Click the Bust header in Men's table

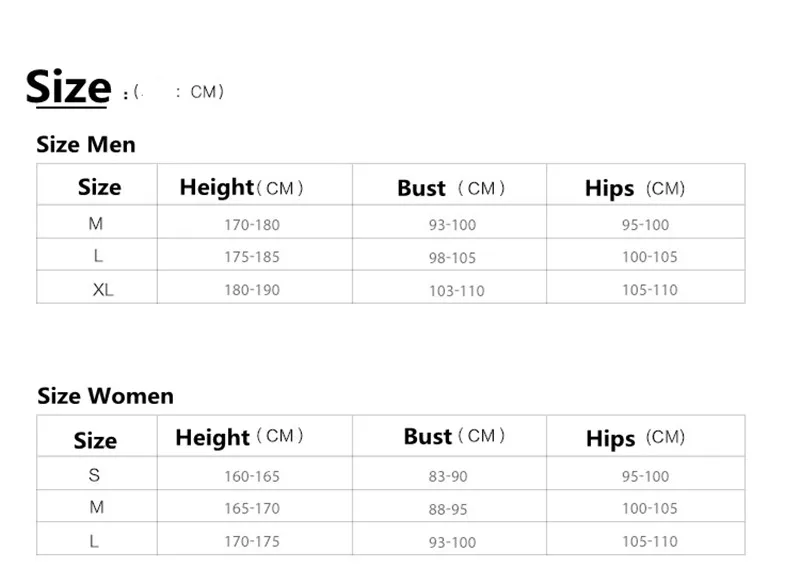[x=451, y=188]
